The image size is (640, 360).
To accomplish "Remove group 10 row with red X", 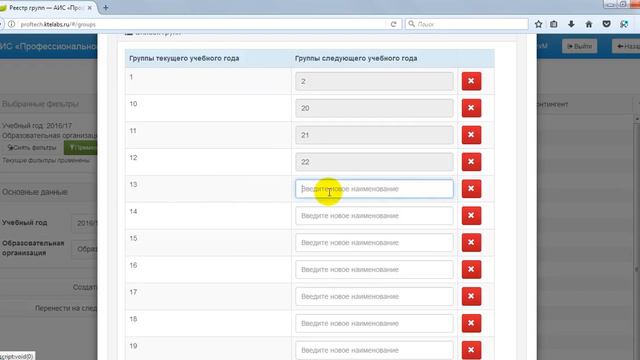I will pyautogui.click(x=471, y=108).
